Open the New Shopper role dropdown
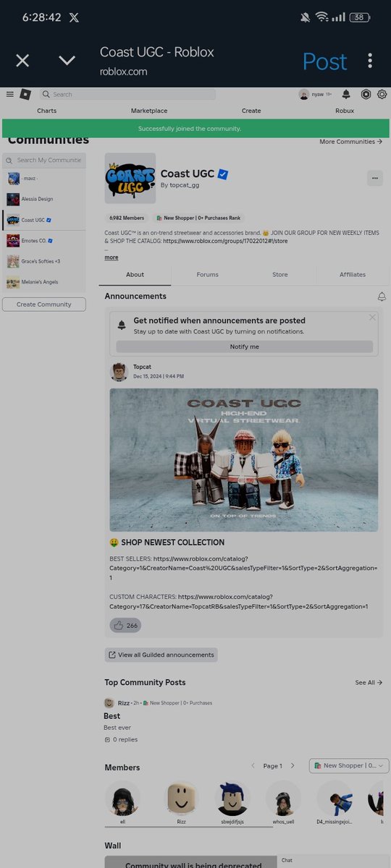This screenshot has width=391, height=868. (349, 765)
